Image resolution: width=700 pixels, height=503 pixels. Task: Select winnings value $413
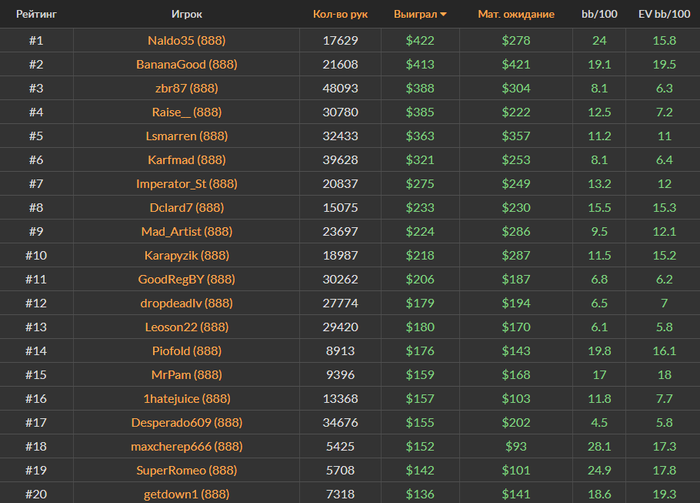pyautogui.click(x=420, y=64)
